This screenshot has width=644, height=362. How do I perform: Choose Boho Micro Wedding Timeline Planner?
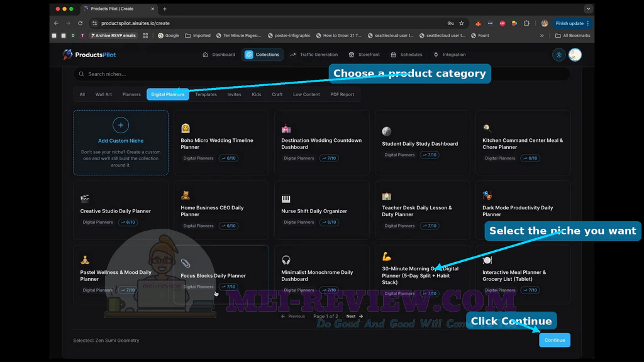tap(221, 143)
